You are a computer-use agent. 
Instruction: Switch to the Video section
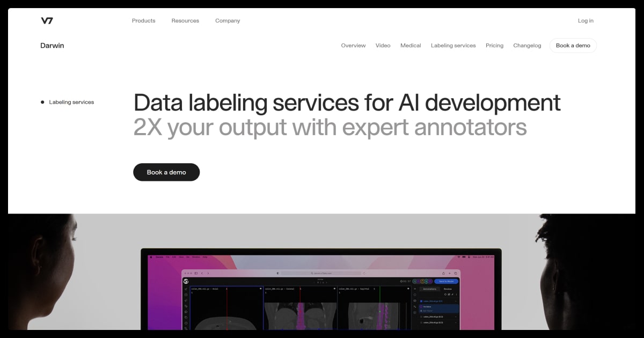pos(383,46)
